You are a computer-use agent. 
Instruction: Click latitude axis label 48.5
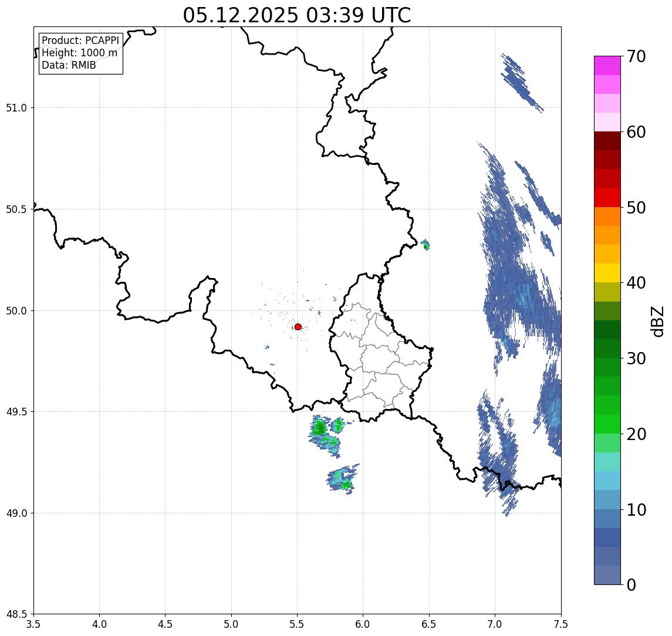(16, 614)
